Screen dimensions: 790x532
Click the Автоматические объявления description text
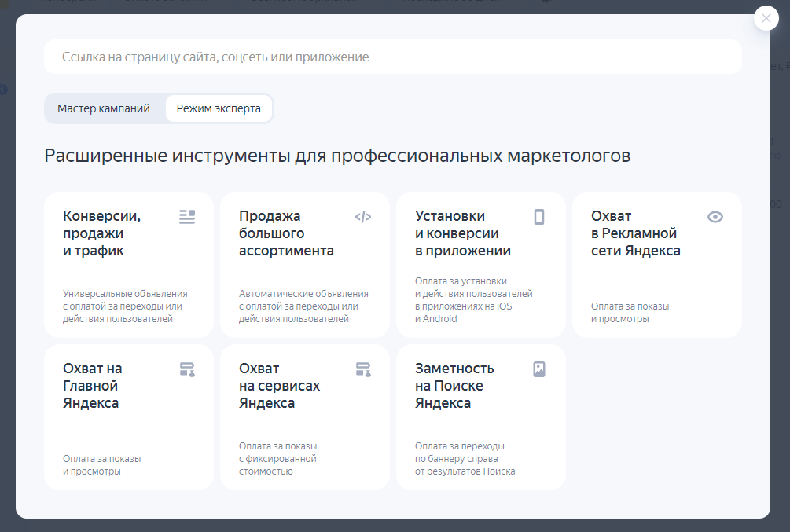[303, 306]
